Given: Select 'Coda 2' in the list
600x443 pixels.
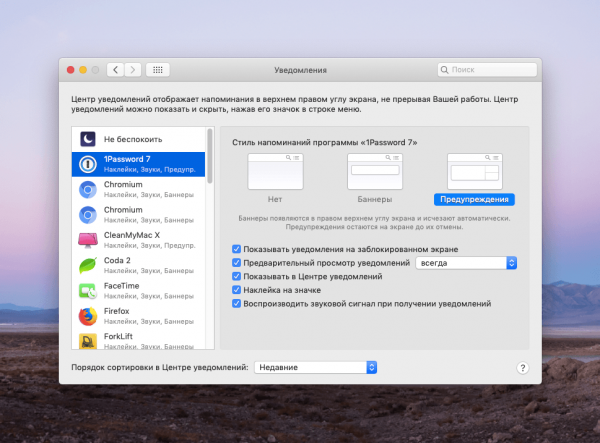Looking at the screenshot, I should tap(138, 265).
